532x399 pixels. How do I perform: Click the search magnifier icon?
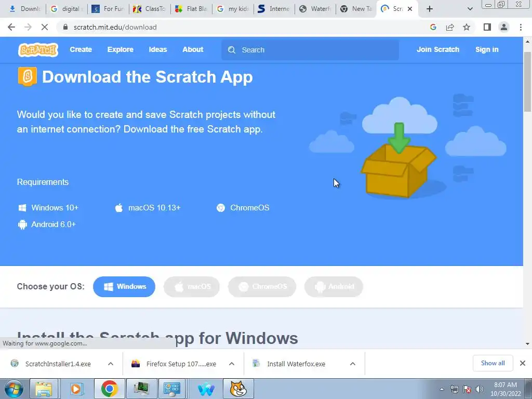click(232, 50)
